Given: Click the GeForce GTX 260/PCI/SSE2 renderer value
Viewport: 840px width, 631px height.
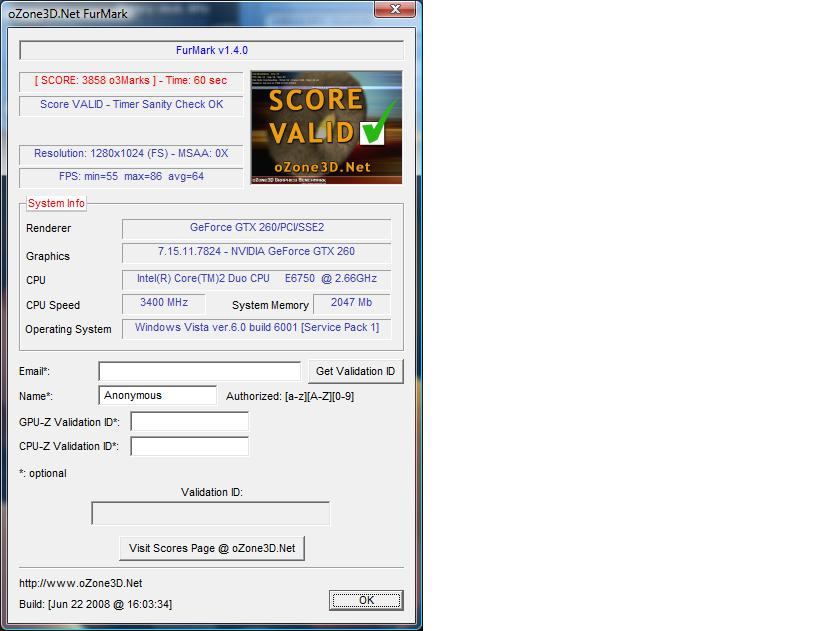Looking at the screenshot, I should pos(257,227).
